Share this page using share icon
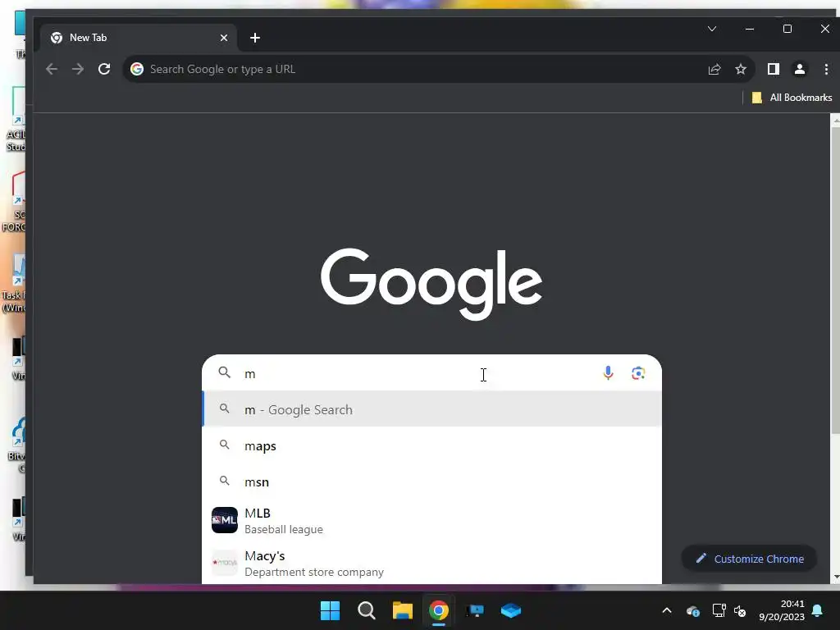The width and height of the screenshot is (840, 630). pyautogui.click(x=714, y=69)
